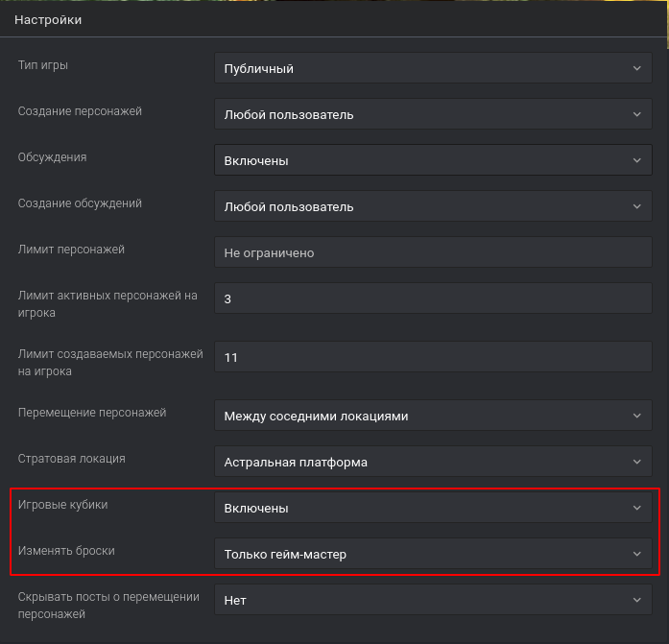Click the Лимит создаваемых персонажей field
This screenshot has height=644, width=669.
point(433,357)
